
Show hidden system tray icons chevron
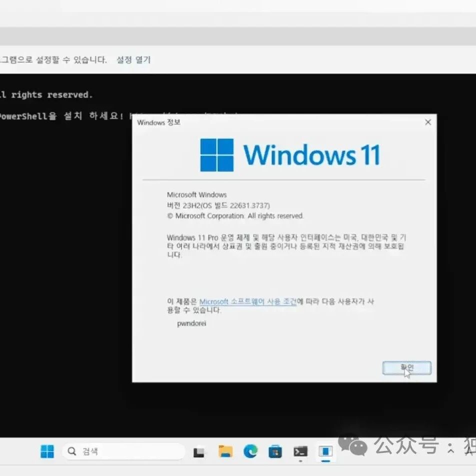point(451,451)
